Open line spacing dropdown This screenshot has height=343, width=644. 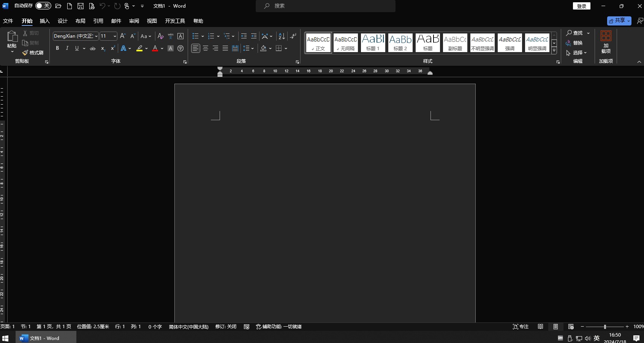pyautogui.click(x=248, y=48)
